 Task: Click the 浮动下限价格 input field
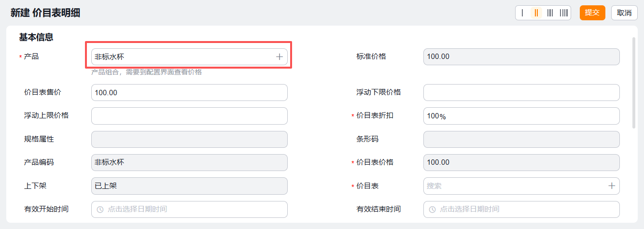coord(521,93)
